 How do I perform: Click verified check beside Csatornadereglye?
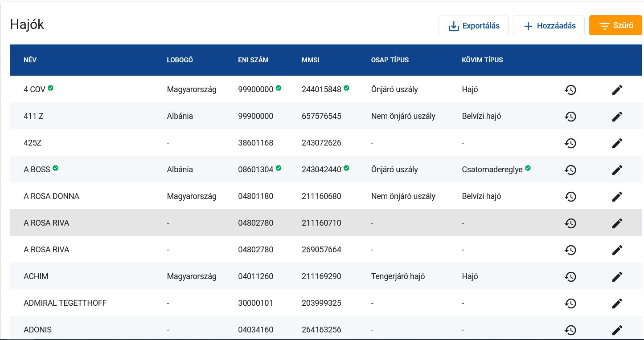click(528, 168)
